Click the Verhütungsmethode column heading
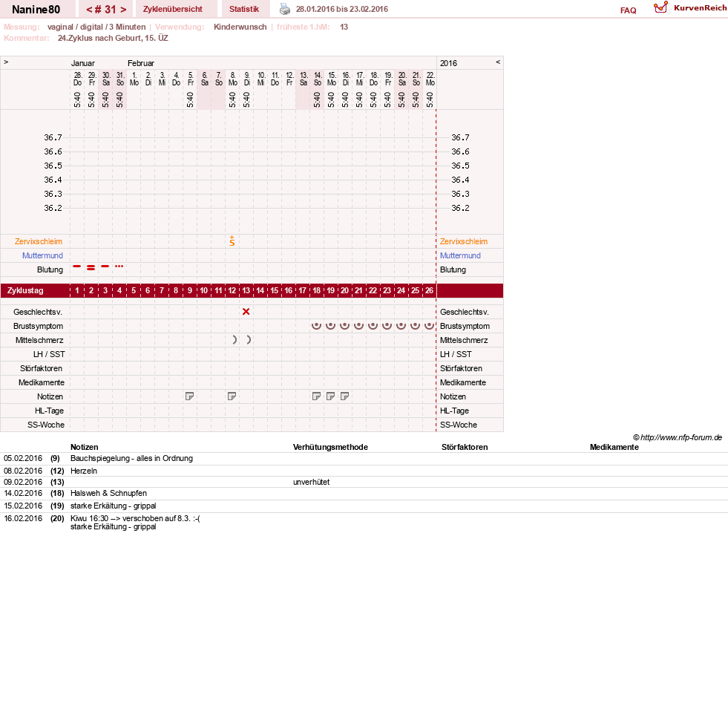This screenshot has width=728, height=709. coord(330,447)
